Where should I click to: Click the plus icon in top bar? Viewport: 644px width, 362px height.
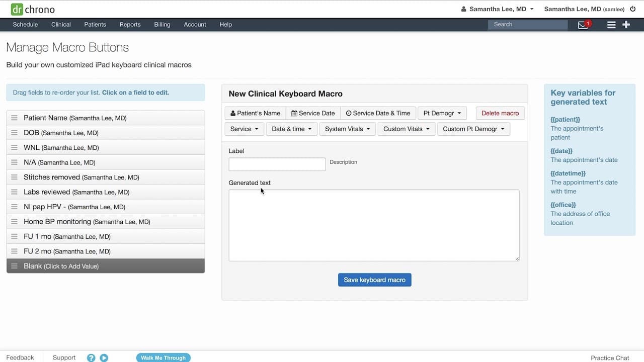pos(626,25)
